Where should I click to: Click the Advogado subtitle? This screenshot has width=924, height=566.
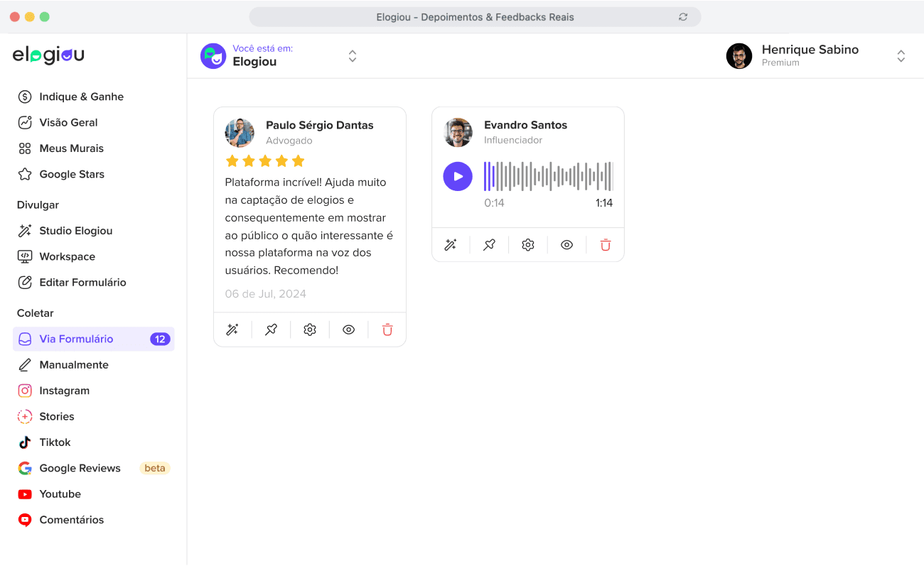tap(289, 141)
